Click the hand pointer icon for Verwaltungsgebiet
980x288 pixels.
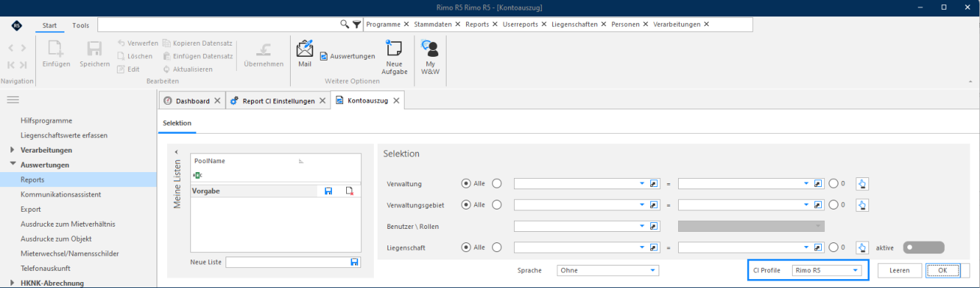862,204
